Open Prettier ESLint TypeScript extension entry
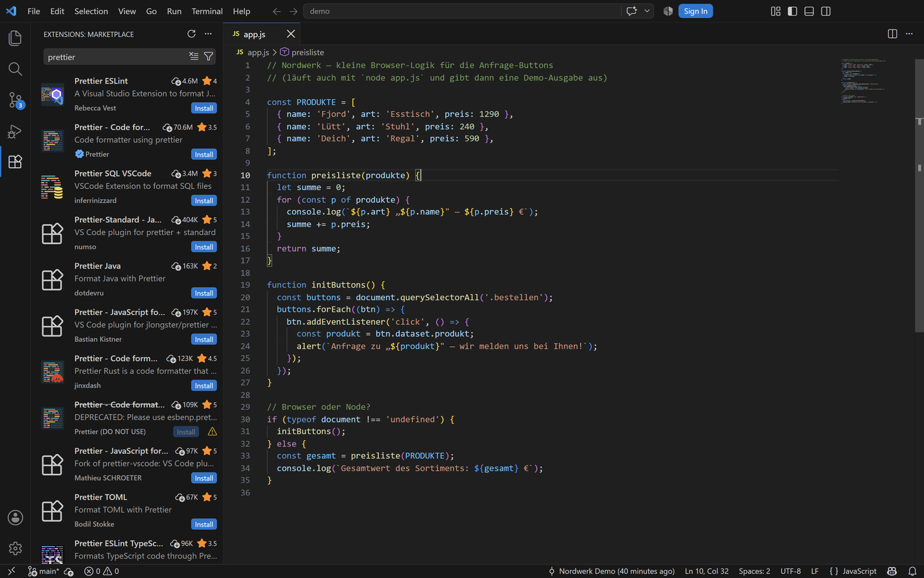924x578 pixels. (x=127, y=550)
